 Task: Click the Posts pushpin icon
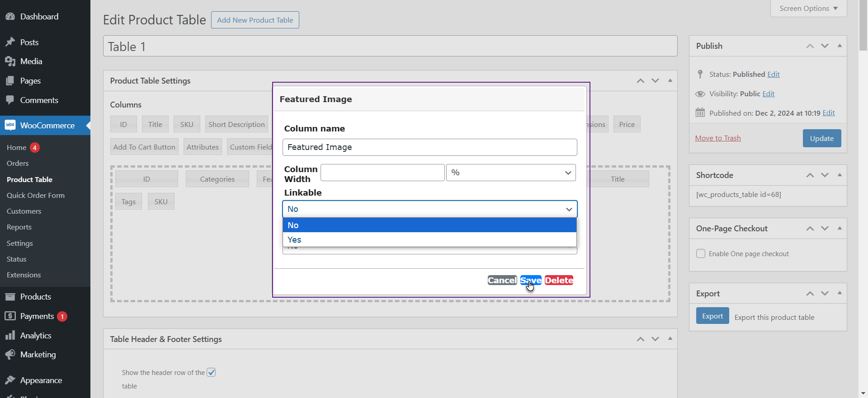pos(10,42)
